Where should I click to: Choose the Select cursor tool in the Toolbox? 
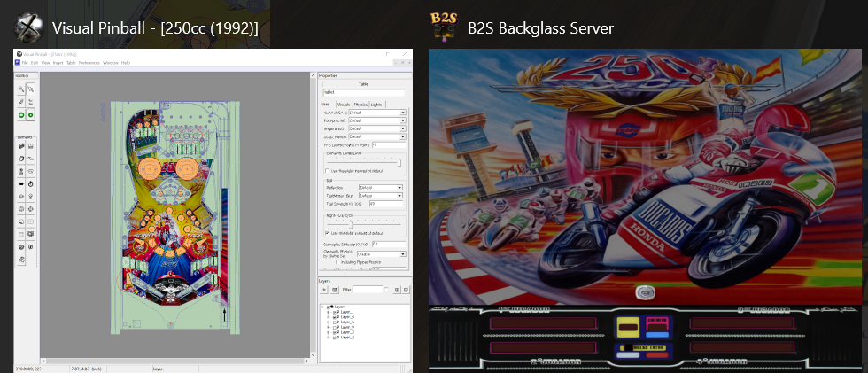coord(31,89)
